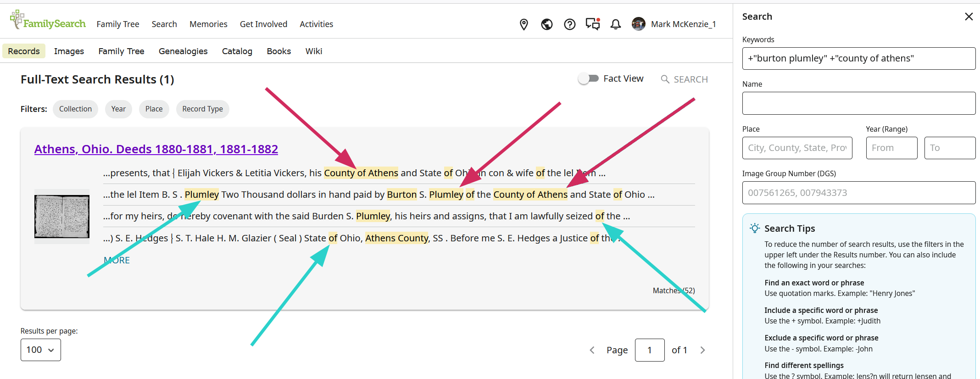Switch to the Genealogies tab
Viewport: 980px width, 379px height.
click(x=183, y=51)
